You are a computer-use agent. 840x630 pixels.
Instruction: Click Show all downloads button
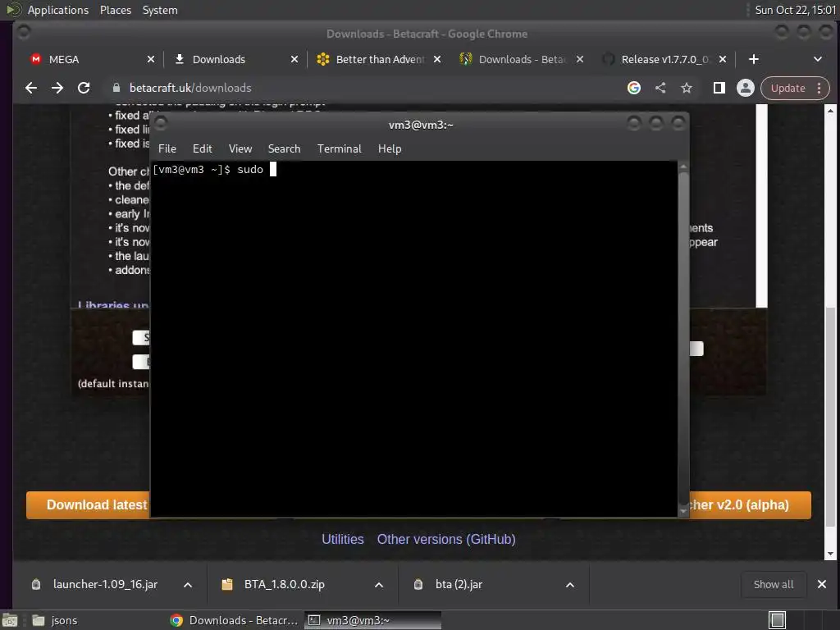[773, 584]
